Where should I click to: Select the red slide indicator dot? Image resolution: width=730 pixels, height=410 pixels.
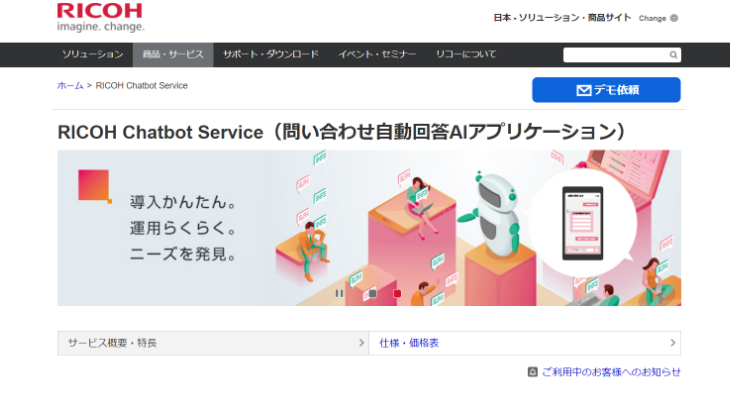[x=397, y=293]
